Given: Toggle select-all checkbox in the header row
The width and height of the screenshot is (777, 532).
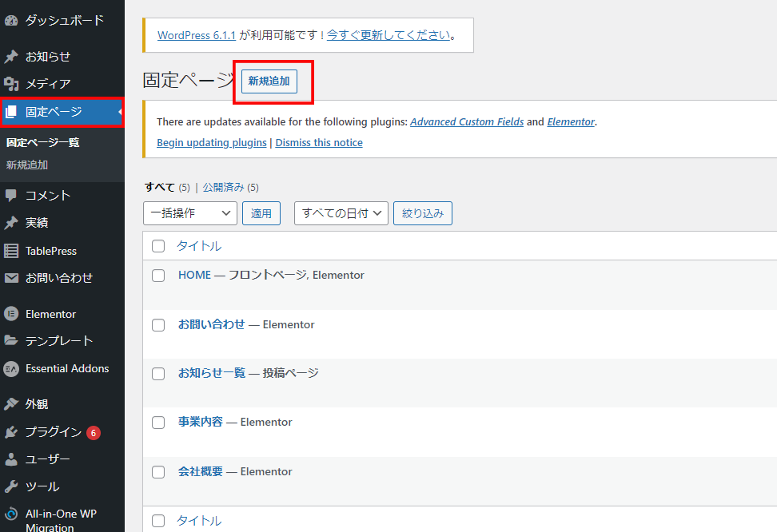Looking at the screenshot, I should click(158, 246).
